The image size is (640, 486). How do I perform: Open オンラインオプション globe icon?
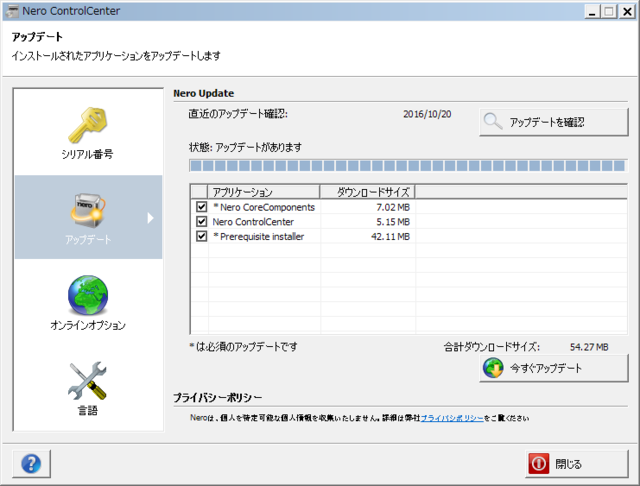(x=88, y=295)
